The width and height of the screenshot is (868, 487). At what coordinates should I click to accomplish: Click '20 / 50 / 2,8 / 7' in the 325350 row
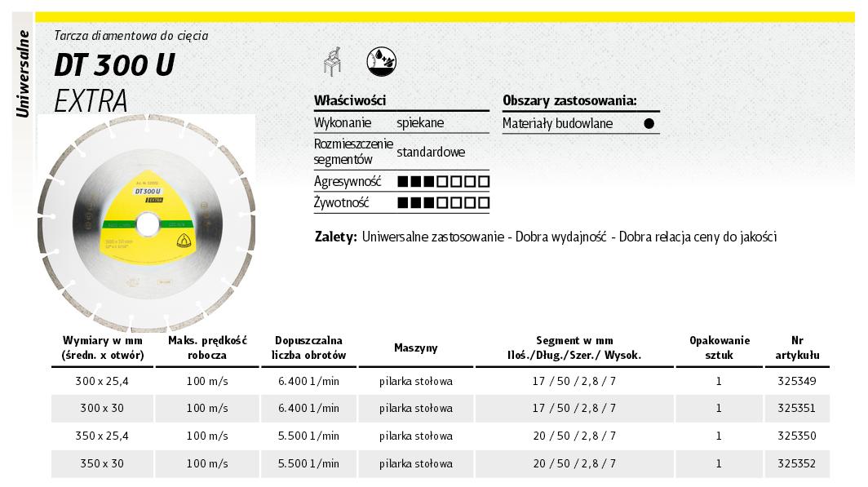574,436
